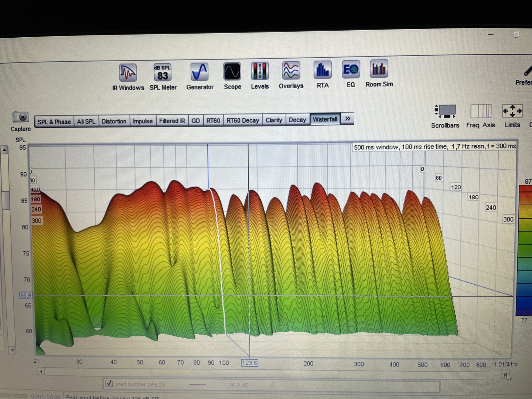Show the RT60 Decay tab
The image size is (532, 399).
click(x=243, y=120)
